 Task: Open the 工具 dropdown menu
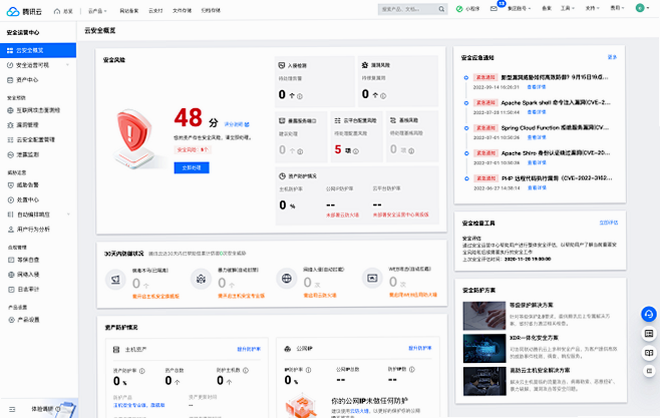pos(567,8)
